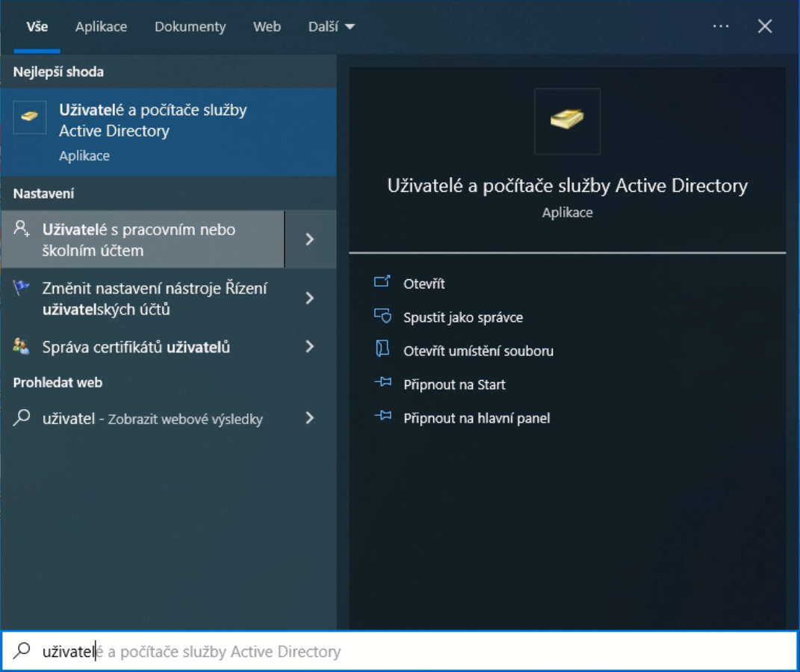Click the Správa certifikátů uživatelů icon
This screenshot has height=672, width=800.
(22, 346)
